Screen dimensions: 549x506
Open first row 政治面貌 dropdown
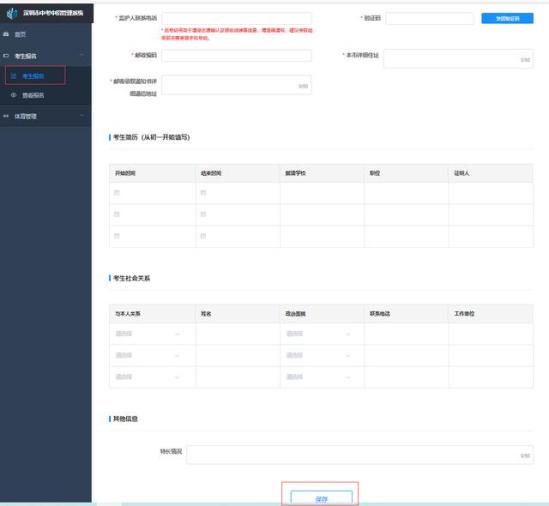[318, 334]
